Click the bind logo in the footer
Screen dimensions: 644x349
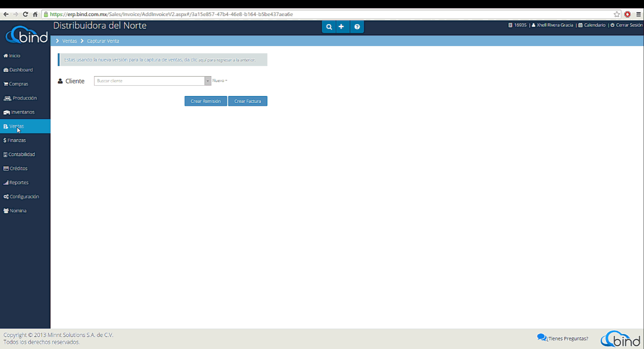pyautogui.click(x=620, y=338)
